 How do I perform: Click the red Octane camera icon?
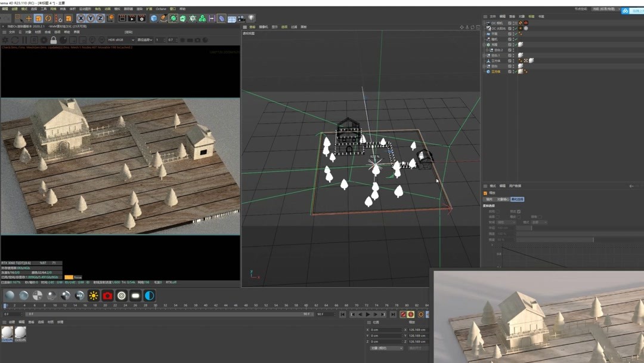pos(107,296)
